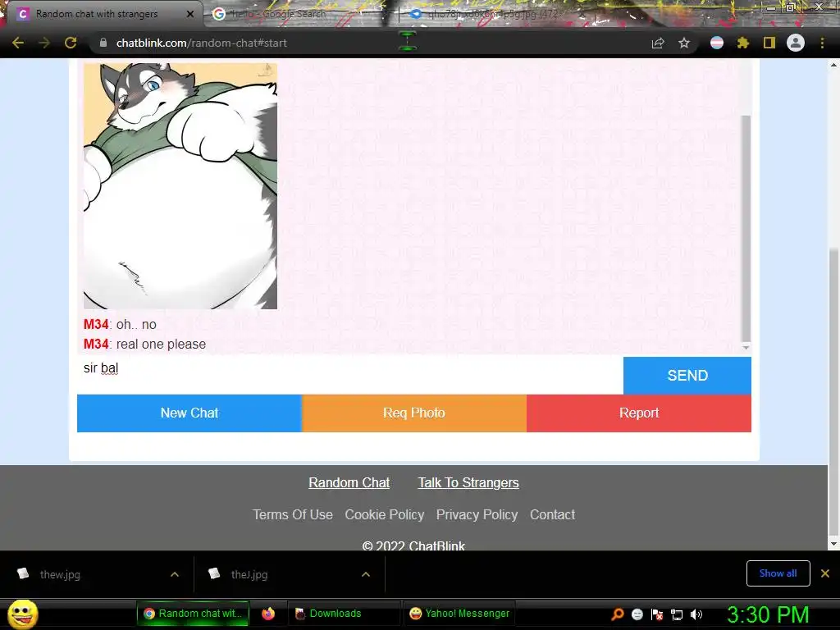Open the Talk To Strangers link
The height and width of the screenshot is (630, 840).
[x=468, y=482]
